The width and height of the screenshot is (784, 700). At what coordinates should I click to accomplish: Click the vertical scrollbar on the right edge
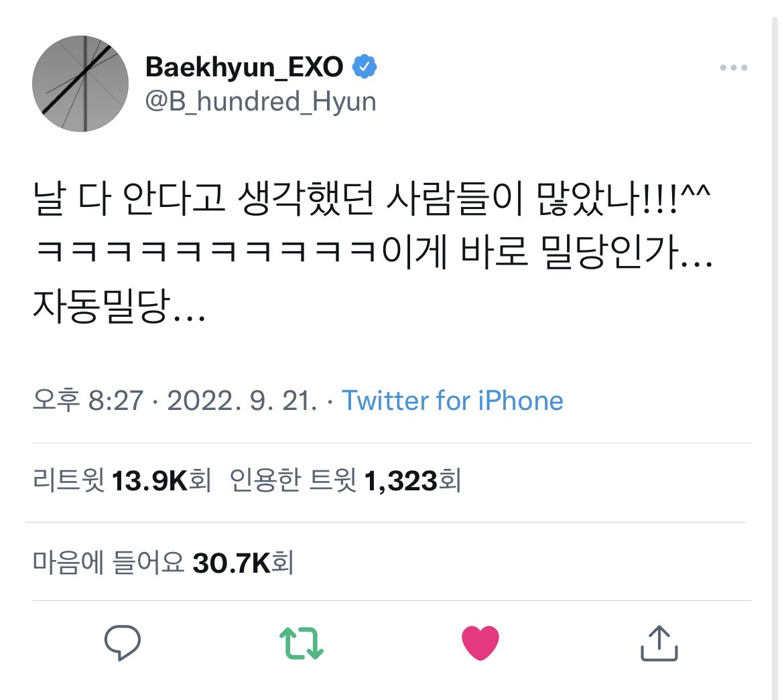tap(775, 350)
